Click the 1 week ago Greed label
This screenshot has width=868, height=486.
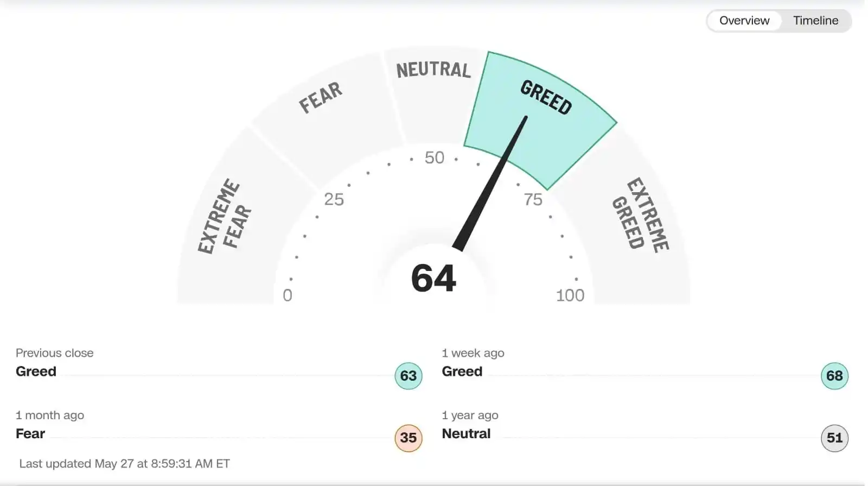click(x=462, y=371)
